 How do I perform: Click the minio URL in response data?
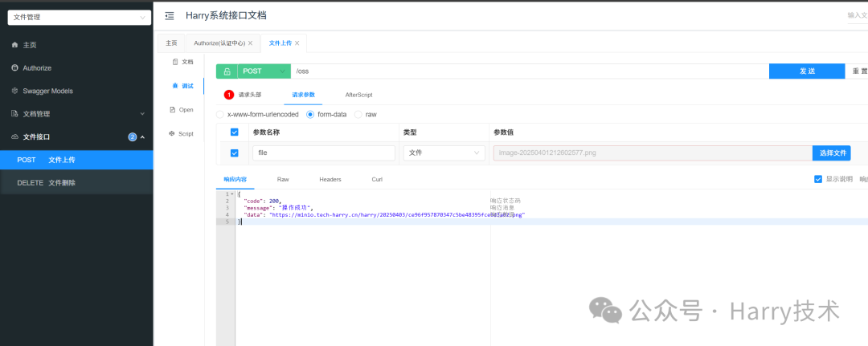tap(397, 214)
